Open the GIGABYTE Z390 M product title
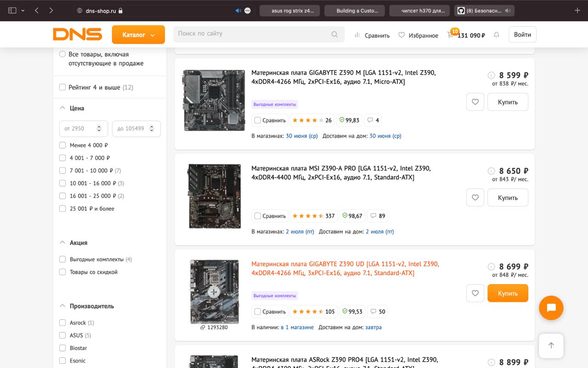The image size is (588, 368). pyautogui.click(x=344, y=77)
